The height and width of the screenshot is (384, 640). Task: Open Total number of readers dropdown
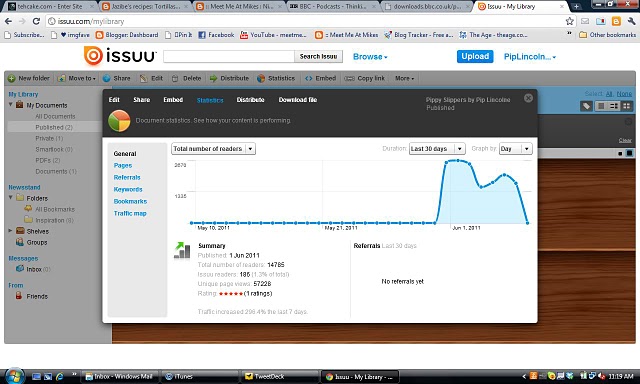click(x=213, y=149)
